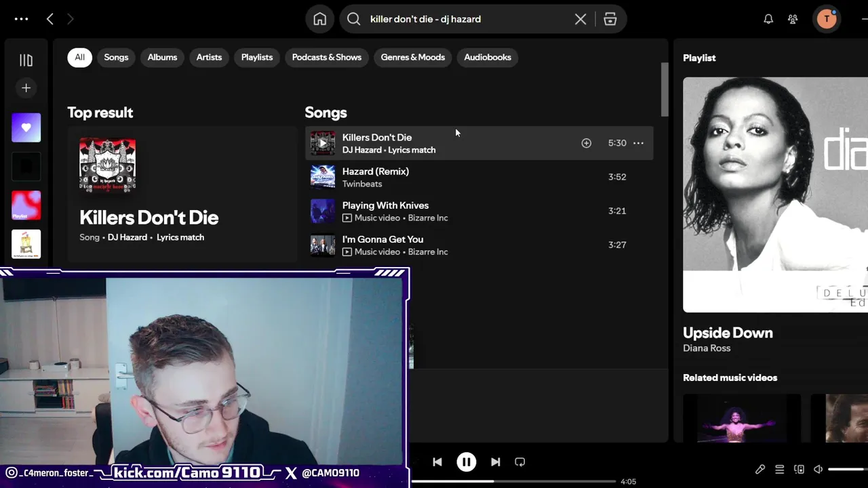Select the Audiobooks filter chip

point(488,57)
